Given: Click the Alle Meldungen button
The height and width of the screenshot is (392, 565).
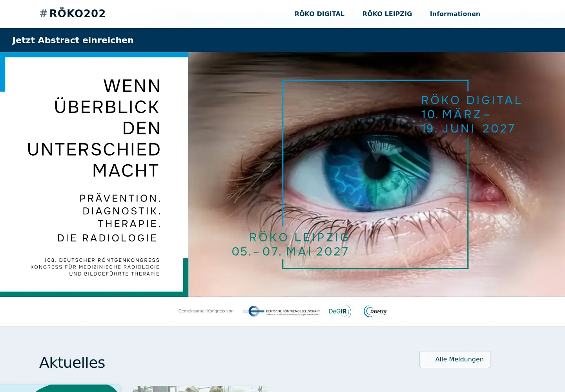Looking at the screenshot, I should (x=455, y=359).
